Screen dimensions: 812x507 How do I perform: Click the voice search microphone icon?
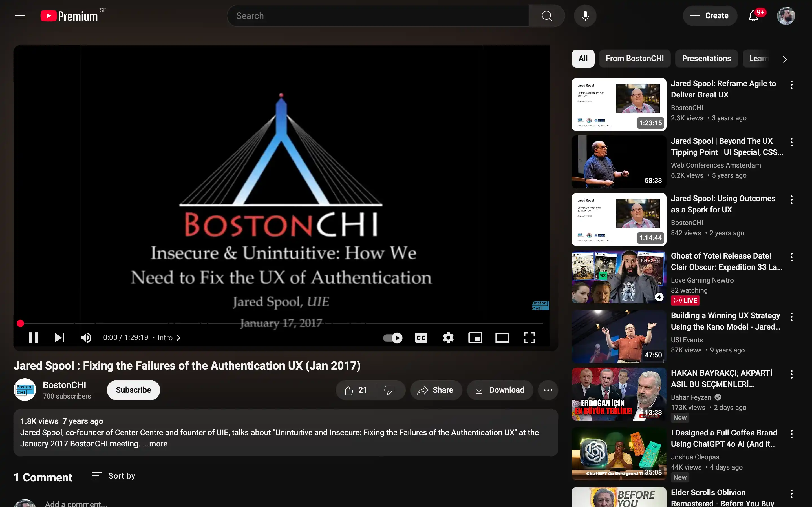[585, 15]
